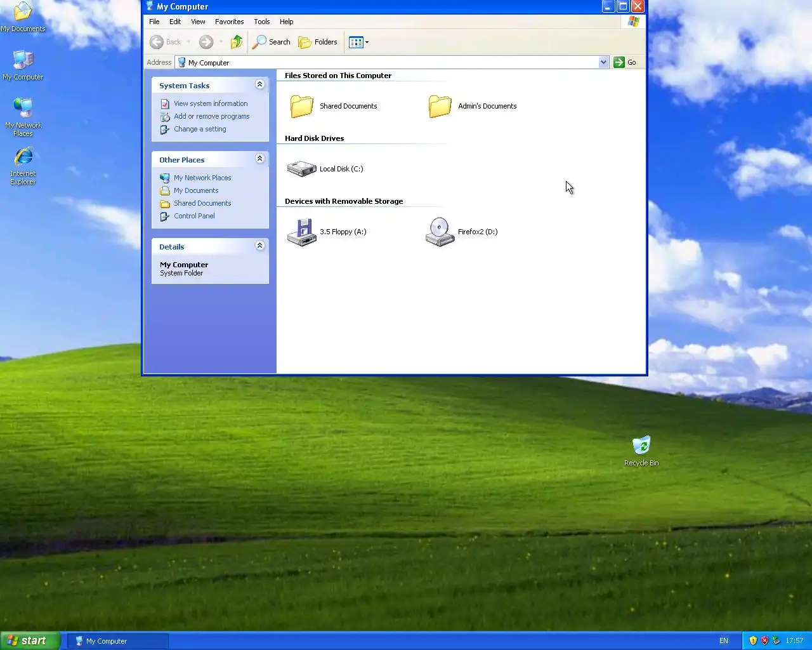Click the Change a setting icon
This screenshot has width=812, height=650.
[x=165, y=129]
